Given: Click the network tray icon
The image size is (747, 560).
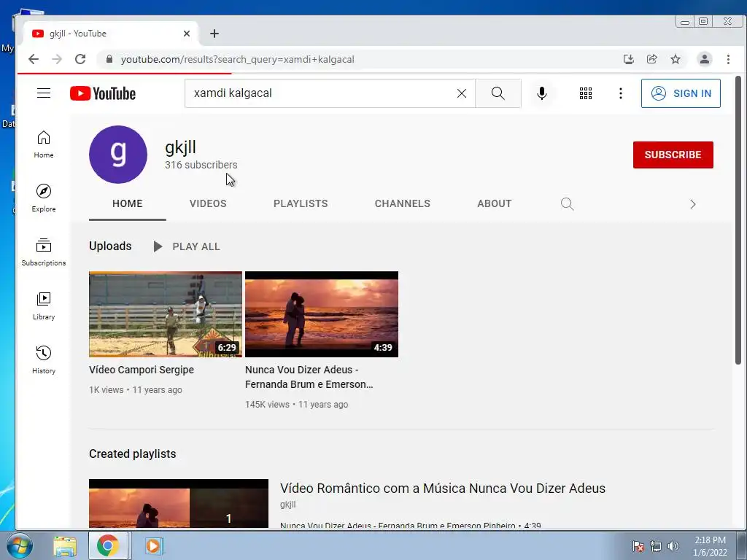Looking at the screenshot, I should click(656, 546).
